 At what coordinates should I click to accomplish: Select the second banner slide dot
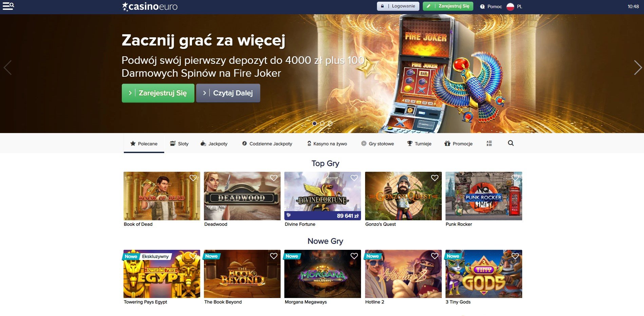[x=322, y=124]
